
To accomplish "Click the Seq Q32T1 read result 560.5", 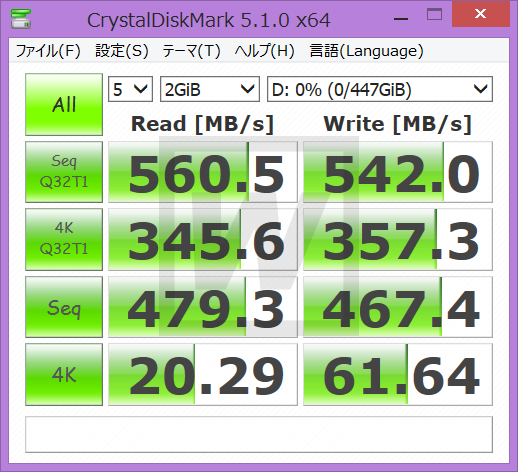I will click(x=203, y=172).
